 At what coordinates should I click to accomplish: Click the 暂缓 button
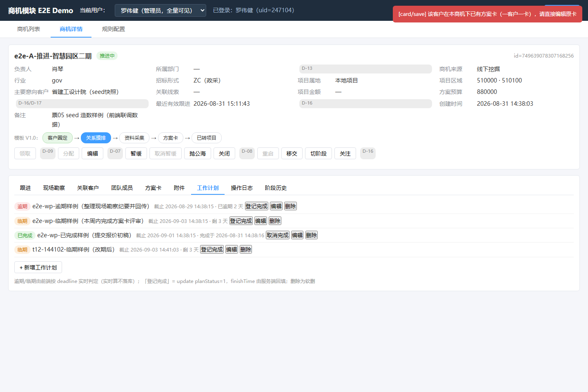click(136, 154)
